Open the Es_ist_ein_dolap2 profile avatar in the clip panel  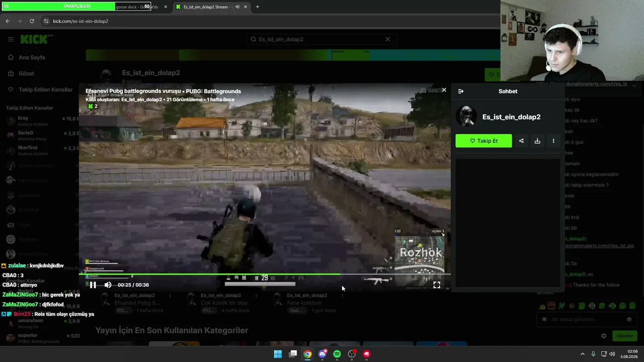pyautogui.click(x=466, y=116)
